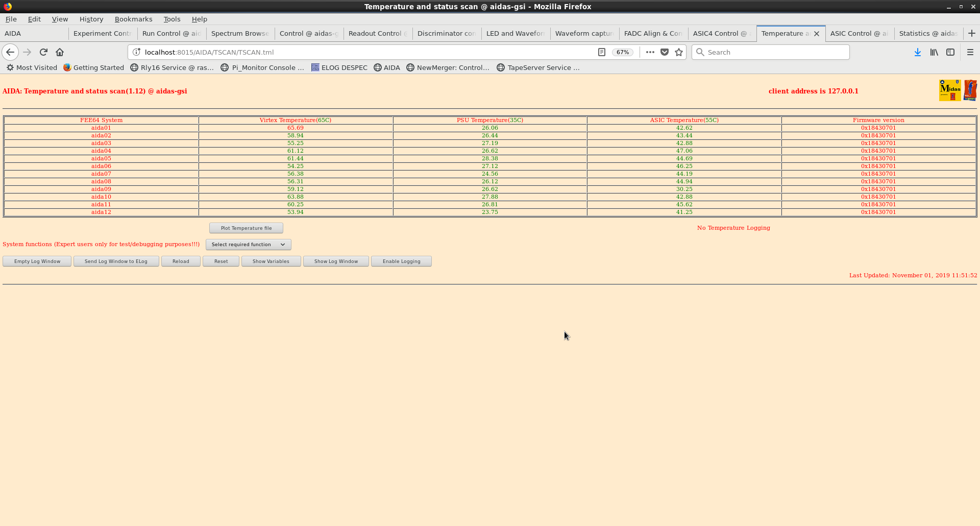Open page actions three-dot menu
The height and width of the screenshot is (526, 980).
tap(650, 52)
